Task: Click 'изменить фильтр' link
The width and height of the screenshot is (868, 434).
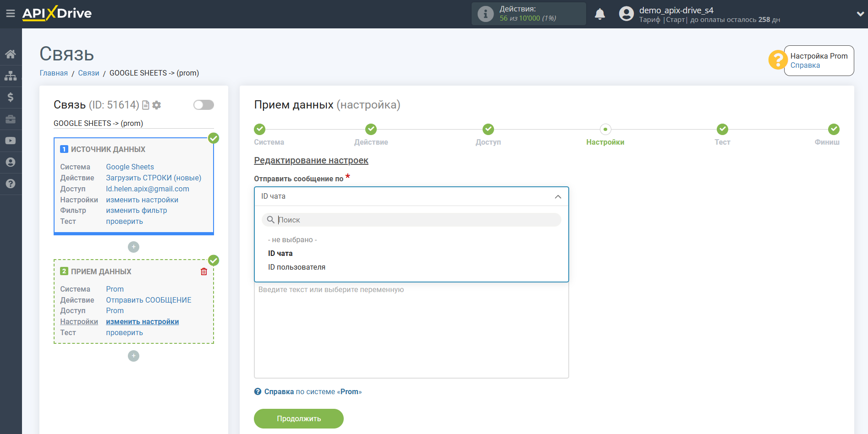Action: point(137,211)
